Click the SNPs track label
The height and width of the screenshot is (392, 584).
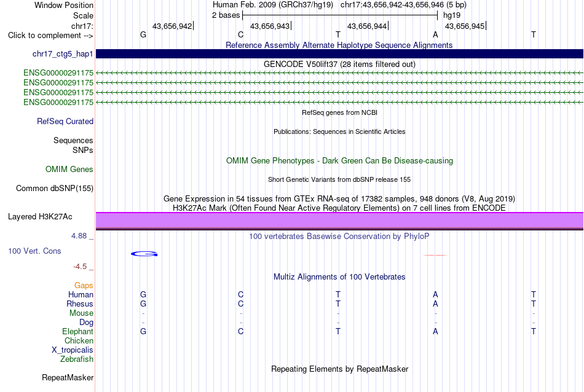(x=83, y=150)
